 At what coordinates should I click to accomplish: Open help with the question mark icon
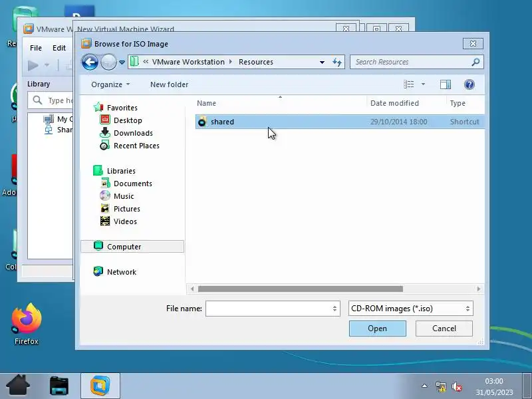click(x=469, y=84)
